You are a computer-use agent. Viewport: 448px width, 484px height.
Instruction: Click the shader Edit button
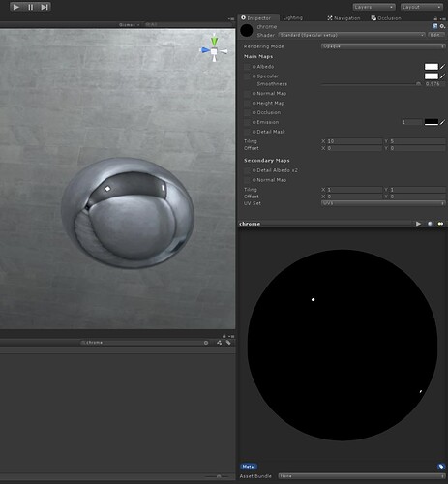point(435,35)
